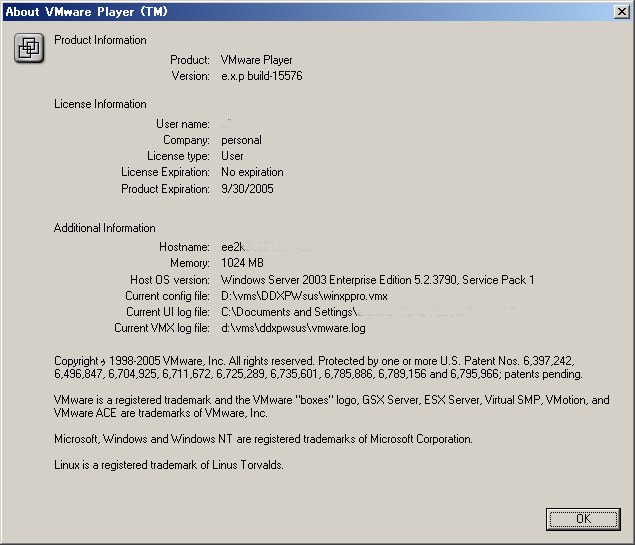Click the 'Additional Information' heading

pos(104,228)
